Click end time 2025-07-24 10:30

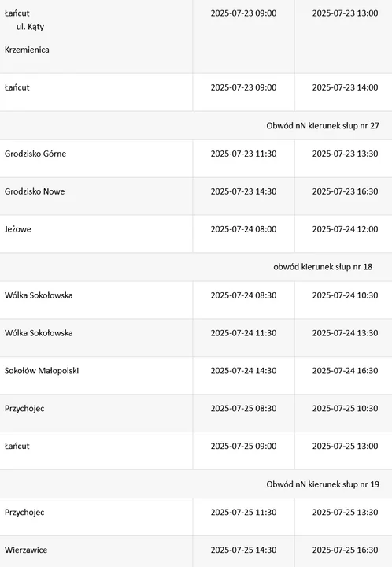(345, 295)
